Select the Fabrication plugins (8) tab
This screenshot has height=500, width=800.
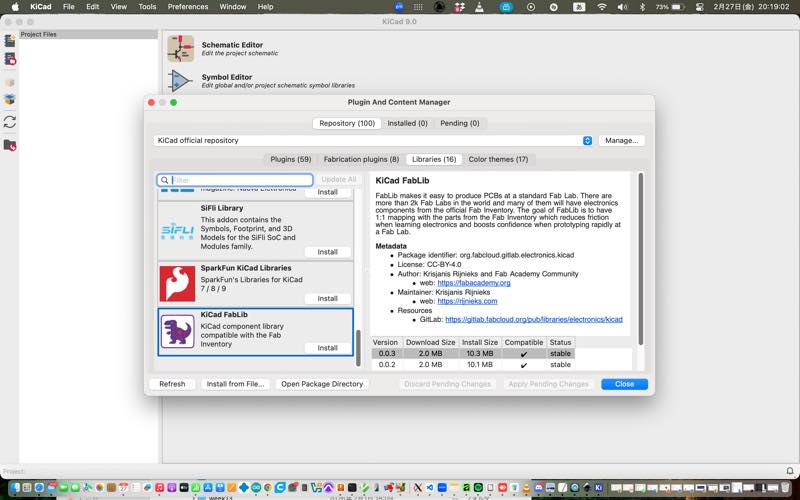pos(361,159)
